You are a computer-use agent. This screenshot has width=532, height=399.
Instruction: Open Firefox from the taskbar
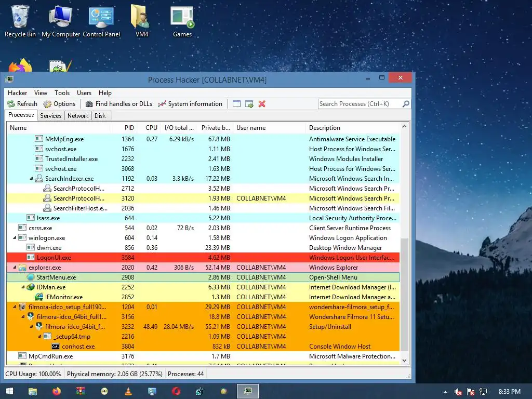click(56, 391)
